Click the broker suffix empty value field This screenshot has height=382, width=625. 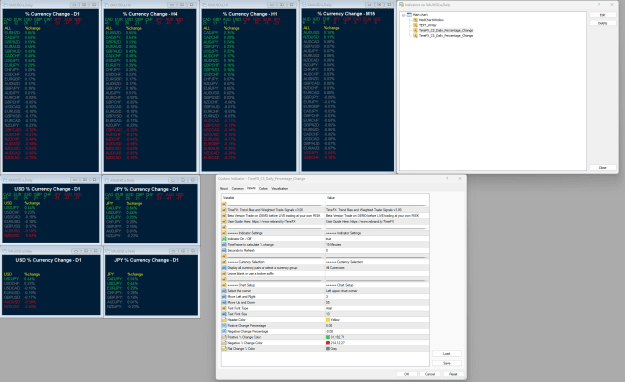pos(377,274)
